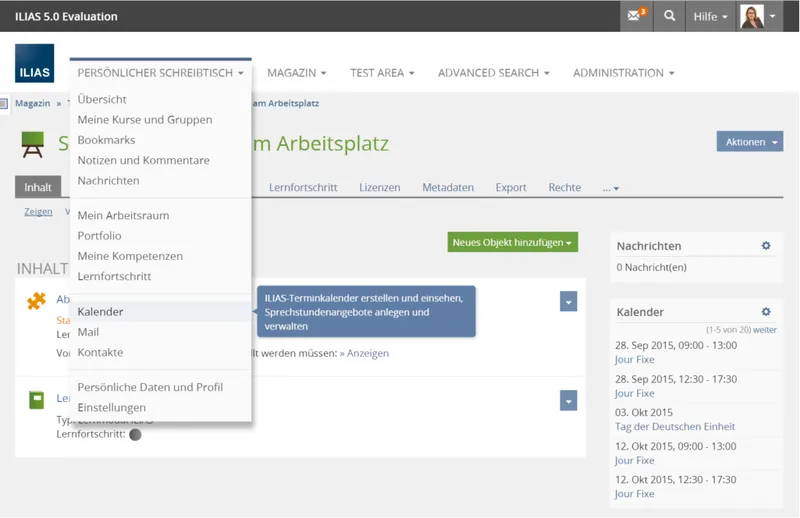Open Jour Fixe on 12. Okt 09:00
The width and height of the screenshot is (800, 518).
pos(635,460)
